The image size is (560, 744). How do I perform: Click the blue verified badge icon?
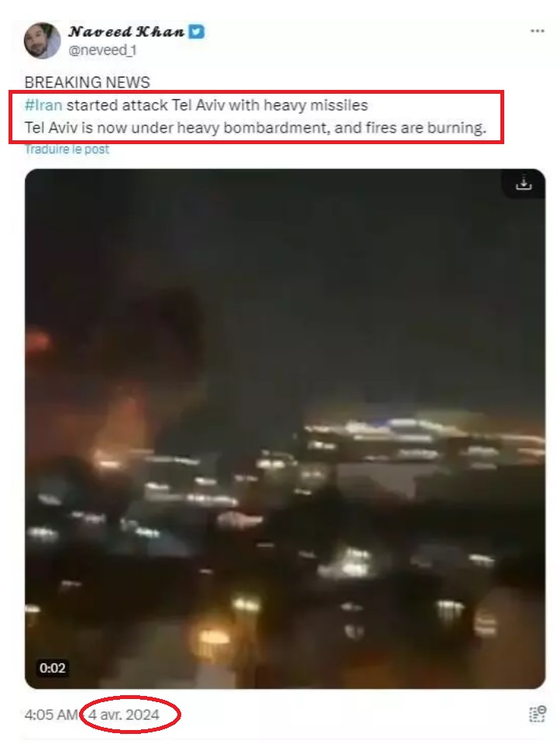tap(196, 32)
